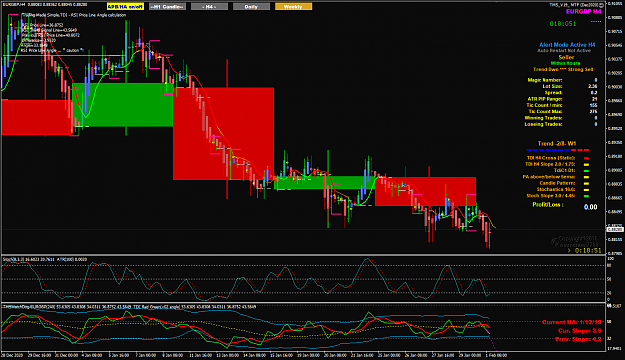Click the yellow Candle Pattern indicator
The height and width of the screenshot is (360, 625).
[x=586, y=183]
